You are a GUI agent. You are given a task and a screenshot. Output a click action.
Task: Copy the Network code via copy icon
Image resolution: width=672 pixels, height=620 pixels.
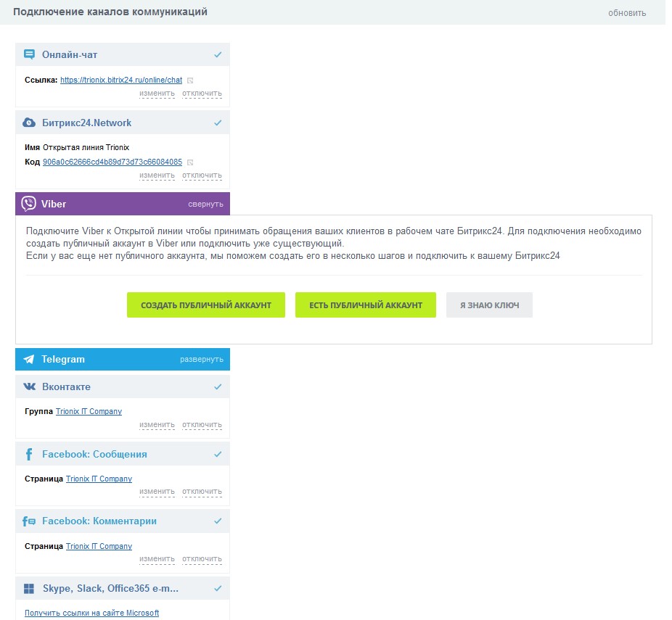pos(190,162)
